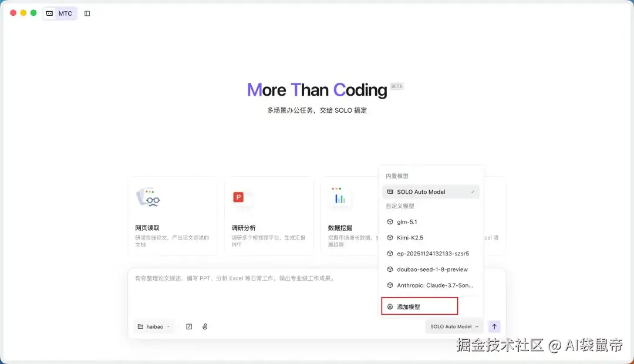The height and width of the screenshot is (364, 634).
Task: Maximize the window with the green button
Action: (33, 13)
